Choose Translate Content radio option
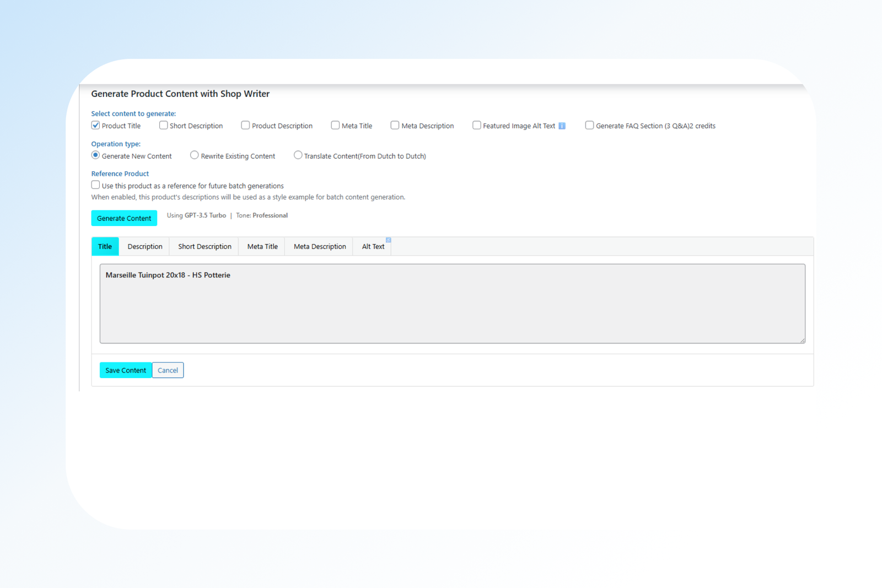Screen dimensions: 882x588 click(x=298, y=155)
